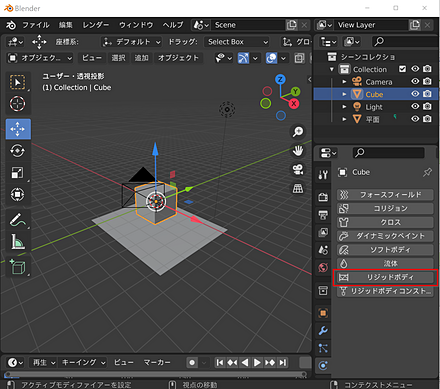Image resolution: width=440 pixels, height=389 pixels.
Task: Open the ファイル menu
Action: tap(36, 25)
